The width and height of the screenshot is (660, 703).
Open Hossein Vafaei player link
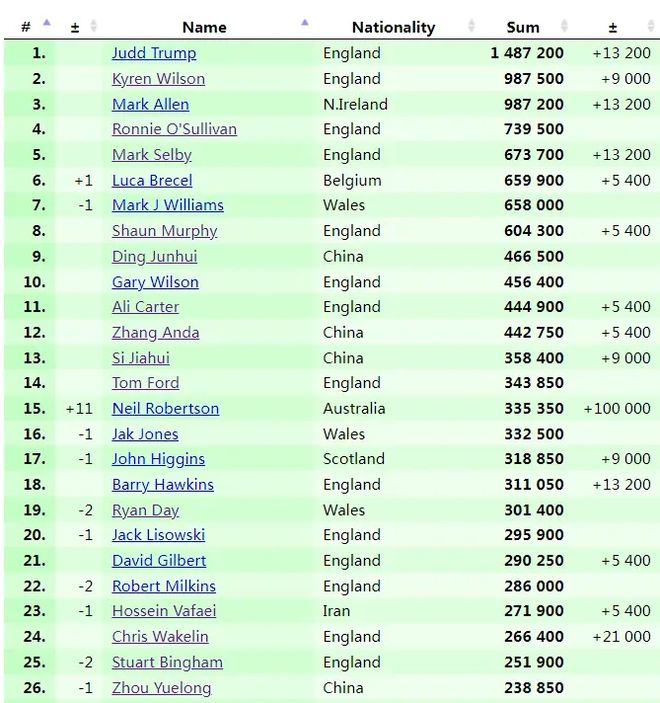coord(164,611)
